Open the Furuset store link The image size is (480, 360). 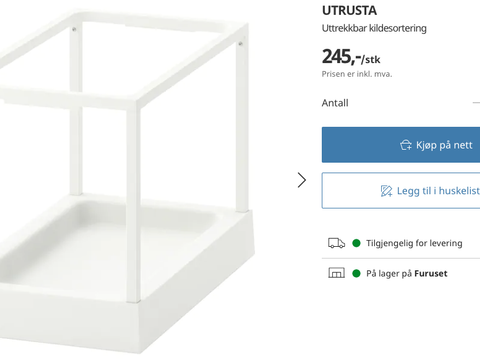tap(431, 274)
